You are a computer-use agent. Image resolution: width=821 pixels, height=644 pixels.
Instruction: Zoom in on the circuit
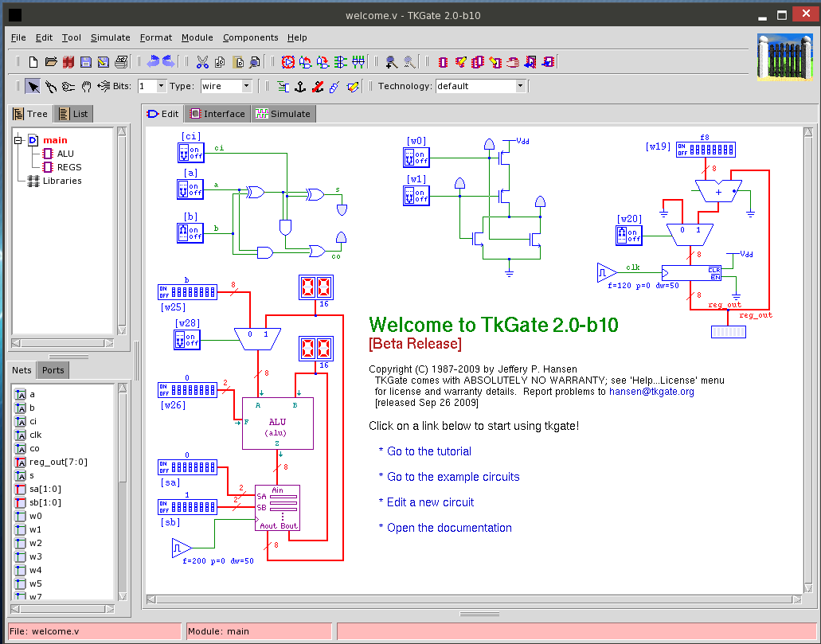point(391,62)
